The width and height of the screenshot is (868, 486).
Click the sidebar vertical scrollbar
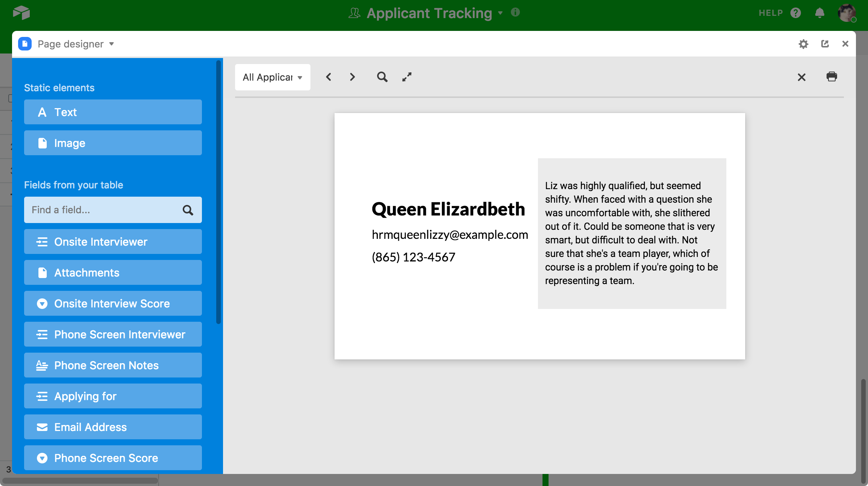(x=219, y=192)
